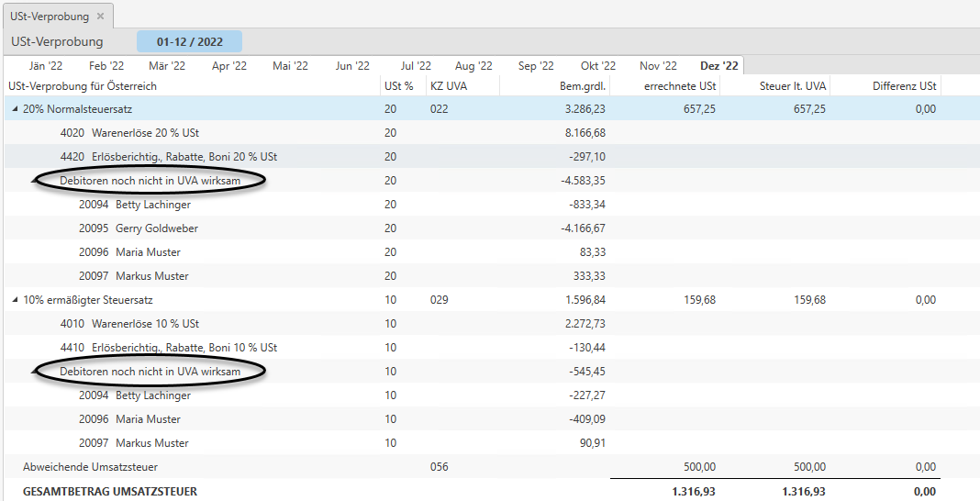Image resolution: width=980 pixels, height=501 pixels.
Task: Close the USt-Verprobung tab
Action: (x=100, y=17)
